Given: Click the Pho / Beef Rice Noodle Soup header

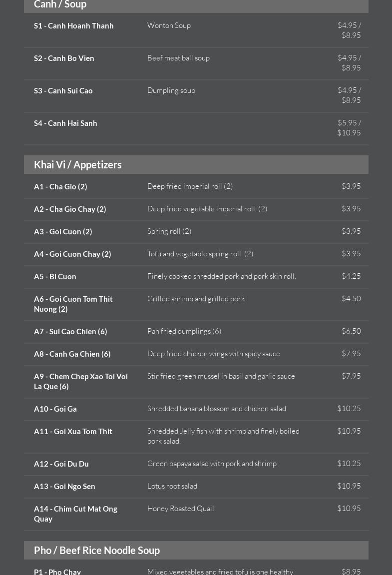Looking at the screenshot, I should (97, 551).
